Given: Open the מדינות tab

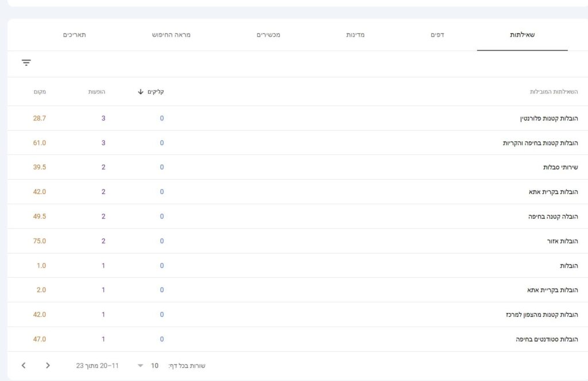Looking at the screenshot, I should [355, 35].
